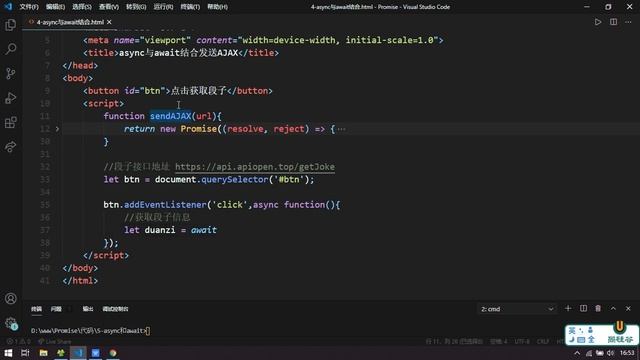Expand the collapsed code ellipsis after arrow function
This screenshot has width=640, height=360.
coord(342,129)
